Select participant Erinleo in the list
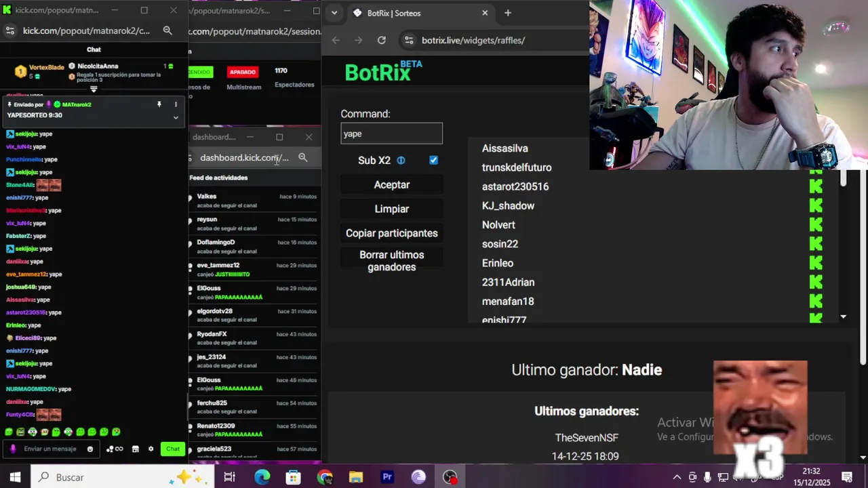This screenshot has width=868, height=488. (x=498, y=263)
